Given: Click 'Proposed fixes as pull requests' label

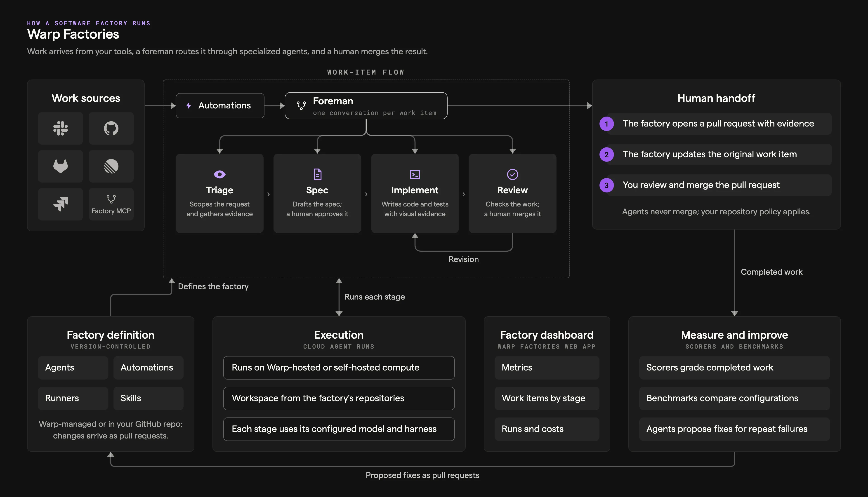Looking at the screenshot, I should 422,476.
